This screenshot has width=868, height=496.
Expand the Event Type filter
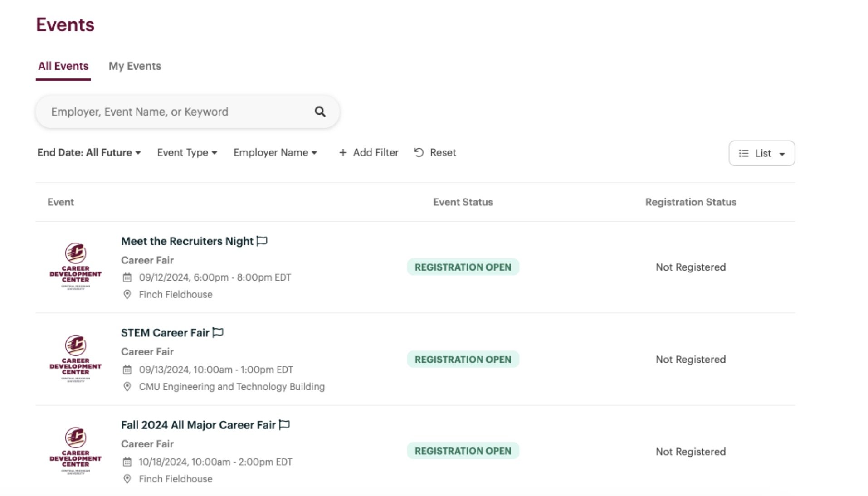tap(186, 153)
